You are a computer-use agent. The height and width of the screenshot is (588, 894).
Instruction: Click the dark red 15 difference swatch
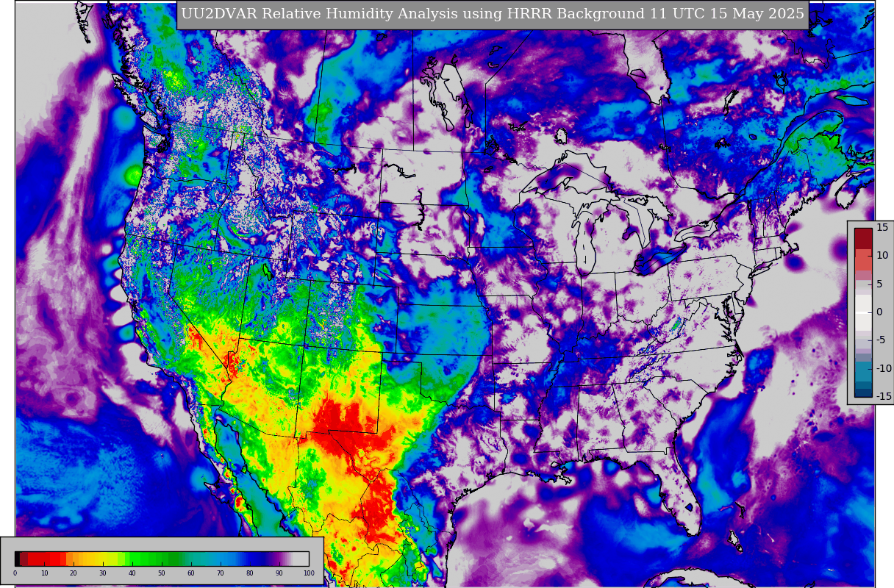[863, 239]
